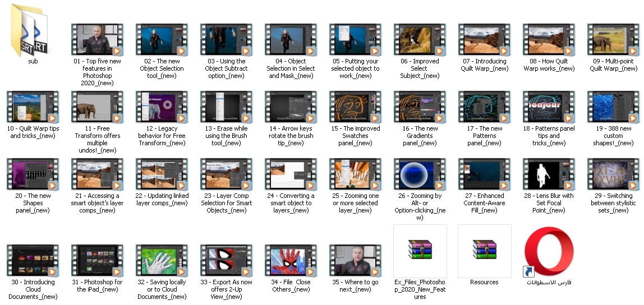644x305 pixels.
Task: Select video 31 Photoshop for the iPad
Action: tap(98, 261)
